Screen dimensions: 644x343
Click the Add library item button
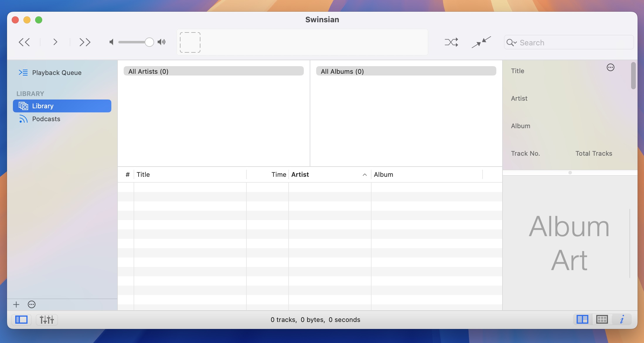(16, 305)
